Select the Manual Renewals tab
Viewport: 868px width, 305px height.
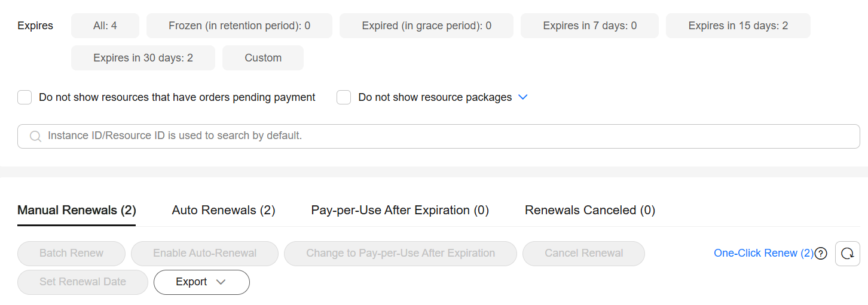[x=77, y=210]
